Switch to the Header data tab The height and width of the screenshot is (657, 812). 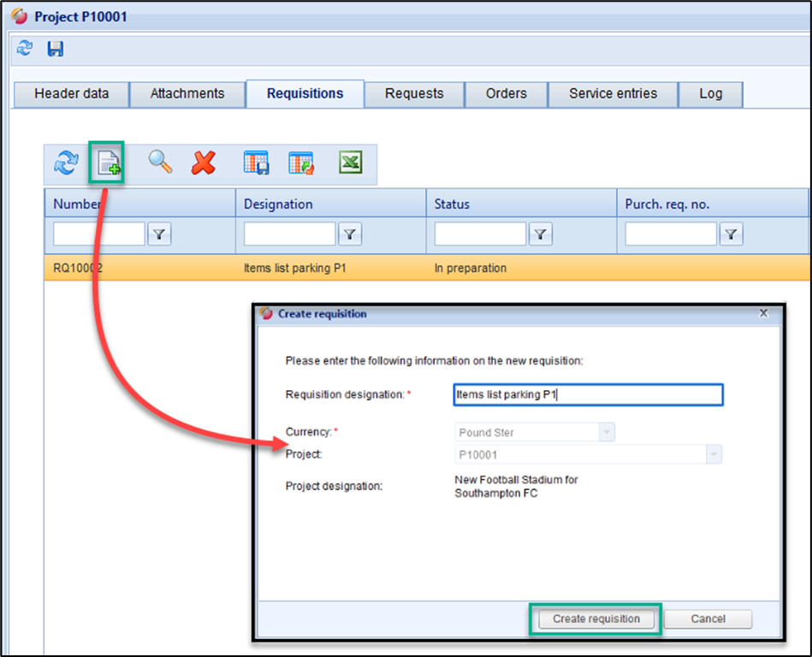(x=72, y=94)
